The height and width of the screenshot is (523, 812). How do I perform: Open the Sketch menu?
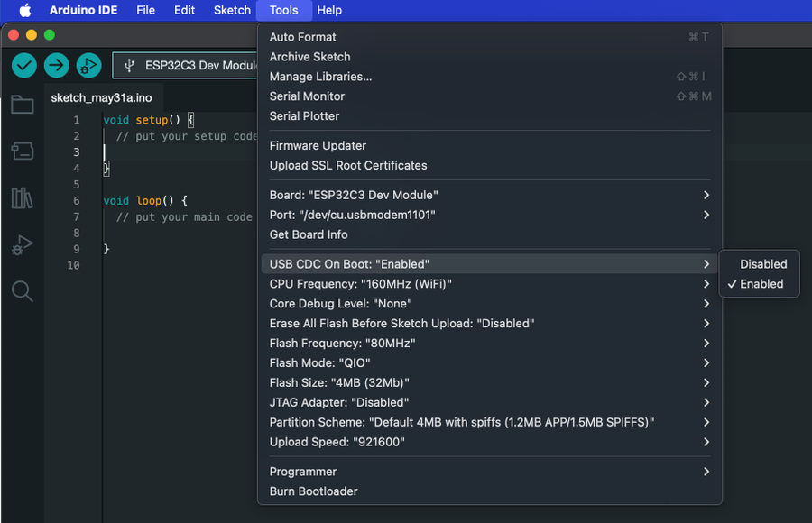(231, 10)
